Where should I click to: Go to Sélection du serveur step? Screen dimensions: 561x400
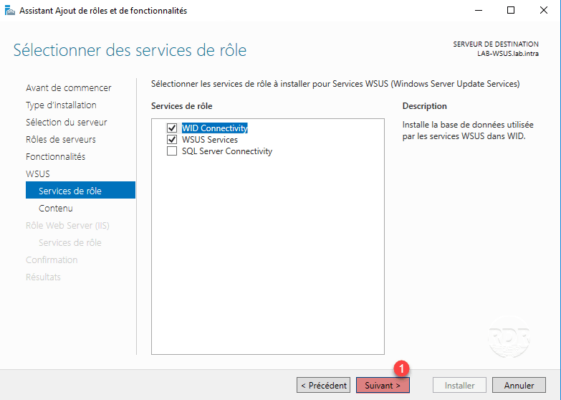coord(66,122)
